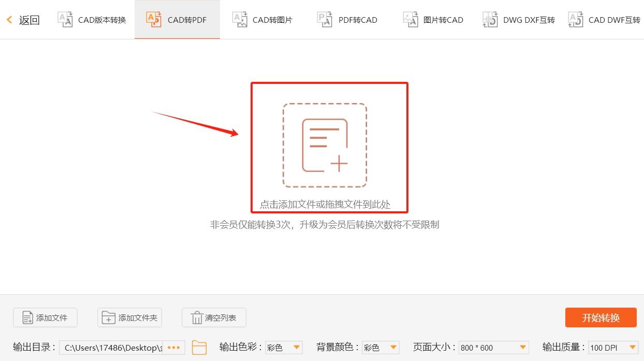Image resolution: width=644 pixels, height=361 pixels.
Task: Expand the 背景颜色 background color dropdown
Action: coord(393,348)
